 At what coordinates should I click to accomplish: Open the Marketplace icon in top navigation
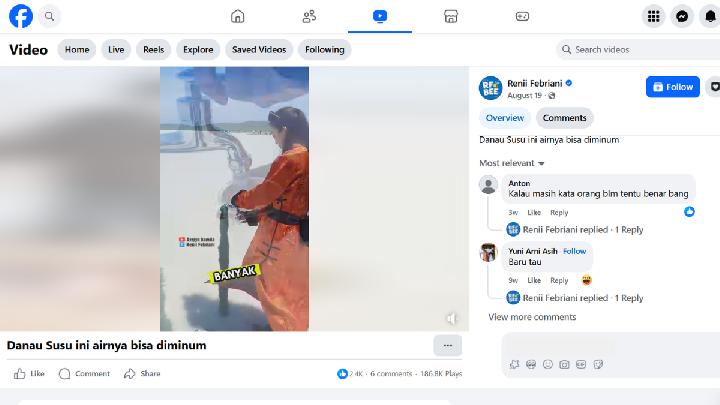click(451, 16)
